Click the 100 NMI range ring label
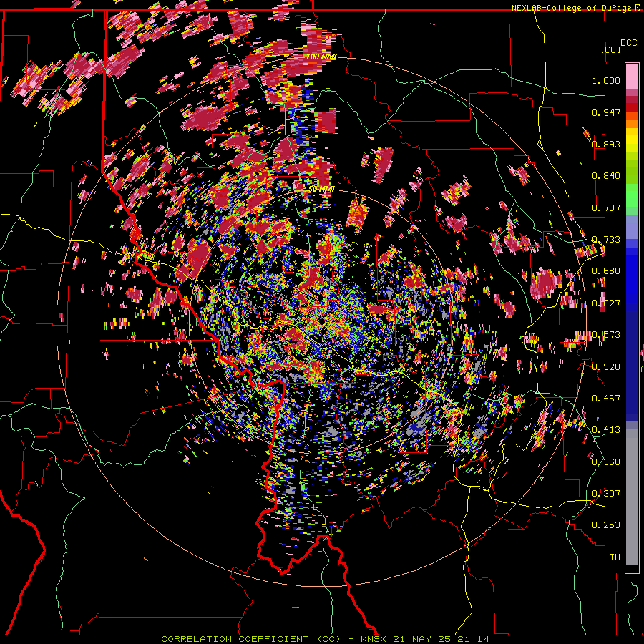644x644 pixels. pyautogui.click(x=321, y=57)
